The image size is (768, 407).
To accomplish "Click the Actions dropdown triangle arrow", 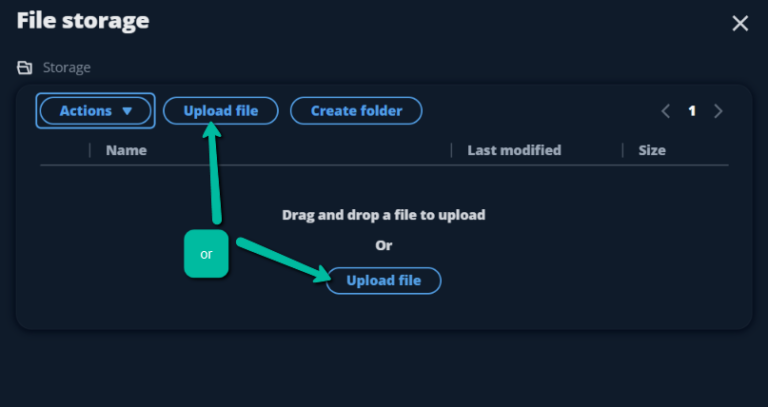I will (x=127, y=111).
